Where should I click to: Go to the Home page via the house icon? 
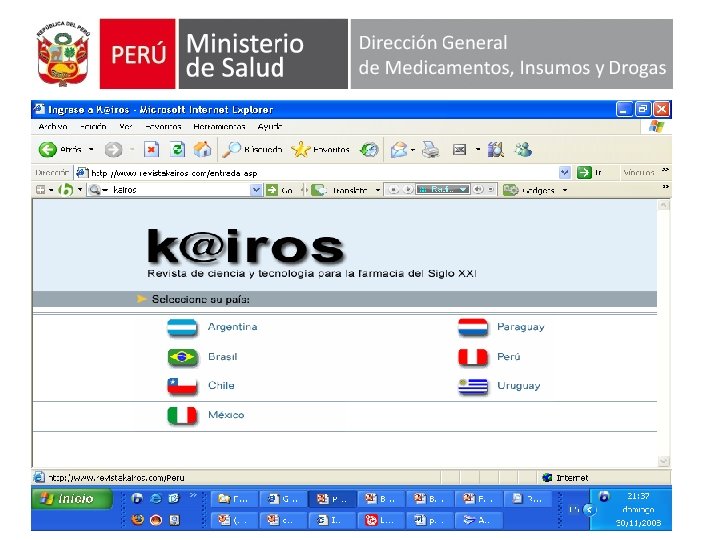[202, 149]
